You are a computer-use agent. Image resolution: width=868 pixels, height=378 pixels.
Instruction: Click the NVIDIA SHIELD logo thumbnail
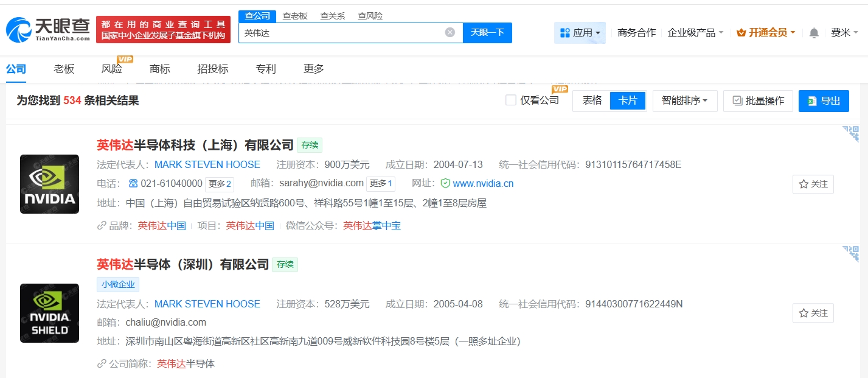point(49,313)
